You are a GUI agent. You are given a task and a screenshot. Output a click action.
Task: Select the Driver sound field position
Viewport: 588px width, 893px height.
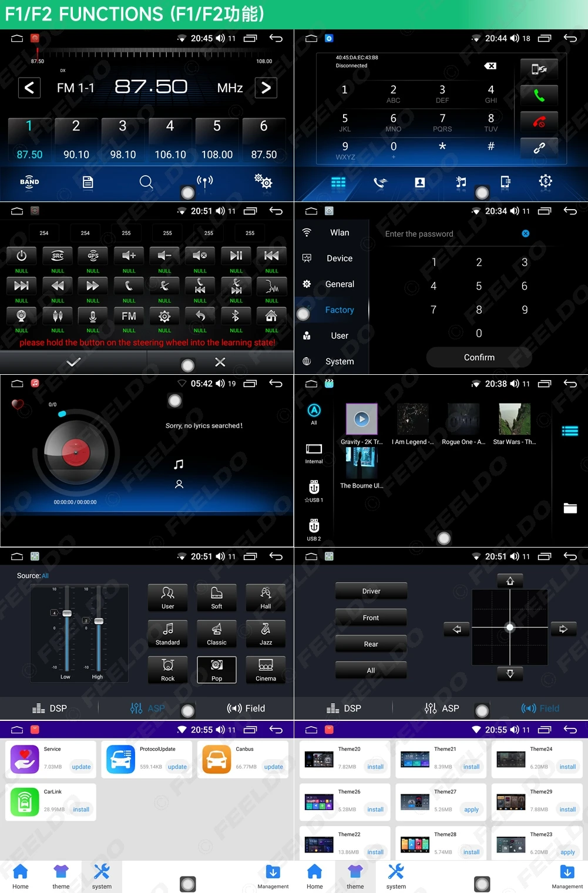point(371,591)
